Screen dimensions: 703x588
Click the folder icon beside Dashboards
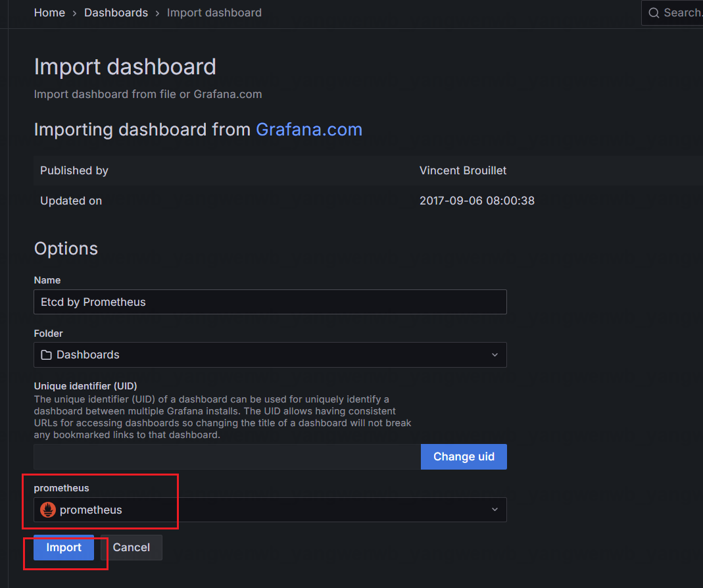point(46,355)
